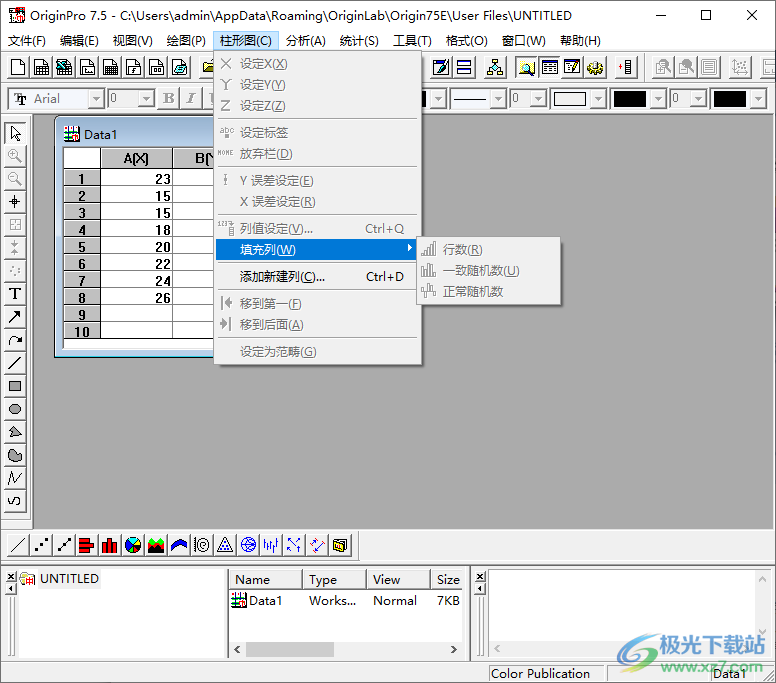Select the Zoom In magnifier tool

point(15,156)
